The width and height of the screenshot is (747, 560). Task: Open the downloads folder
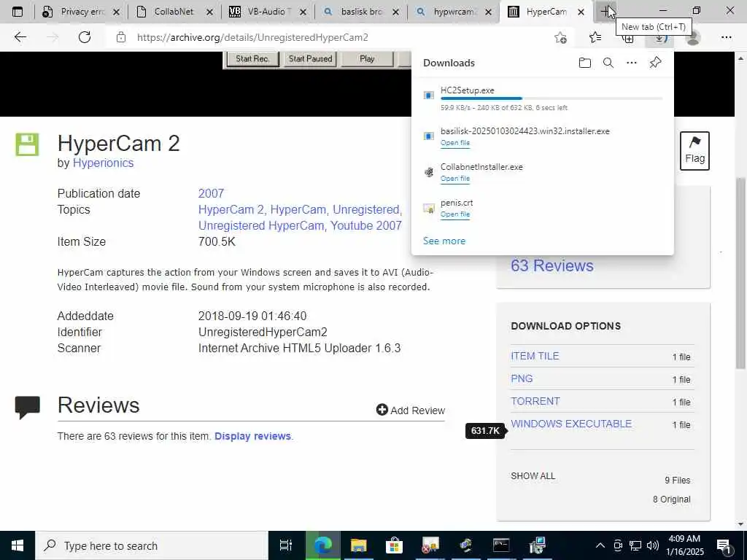[x=585, y=63]
